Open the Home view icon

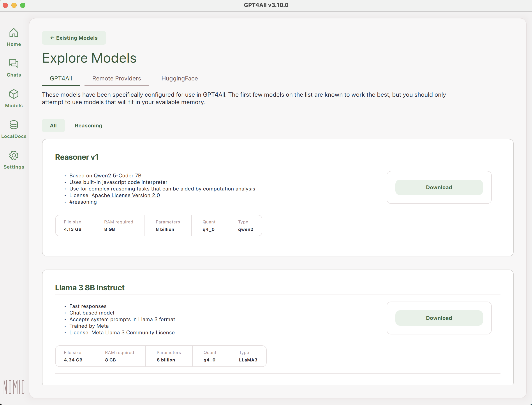coord(14,33)
